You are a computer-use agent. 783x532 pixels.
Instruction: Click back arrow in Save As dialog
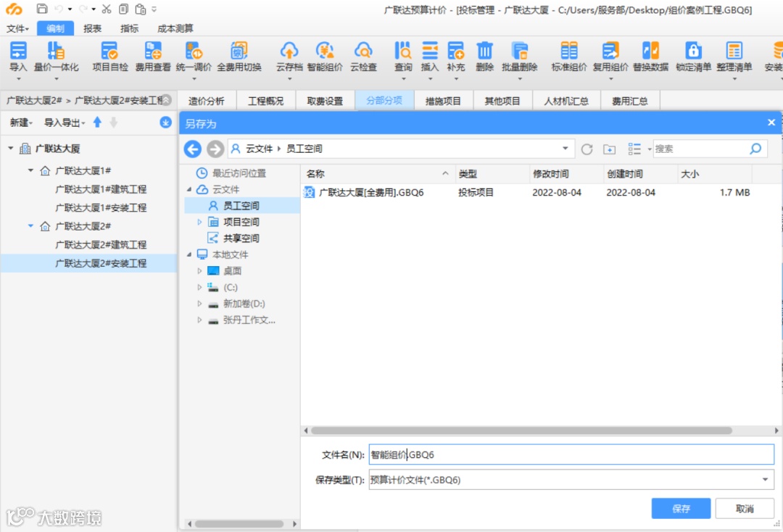(193, 149)
